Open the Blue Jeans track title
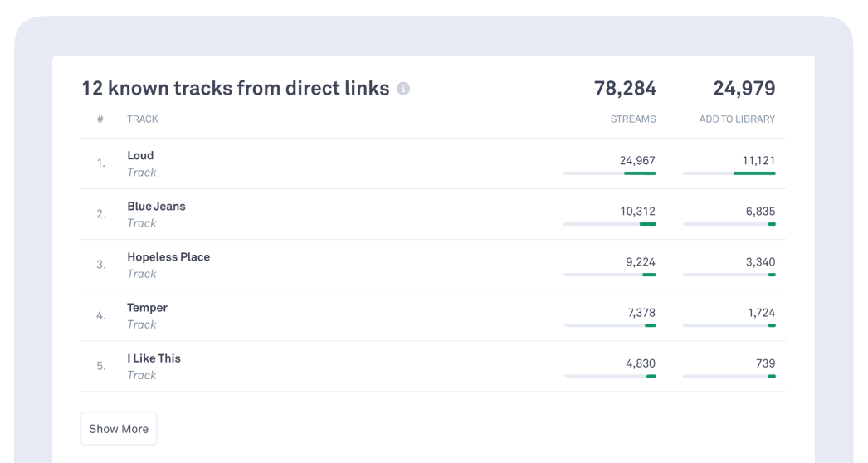Viewport: 868px width, 463px height. tap(156, 206)
